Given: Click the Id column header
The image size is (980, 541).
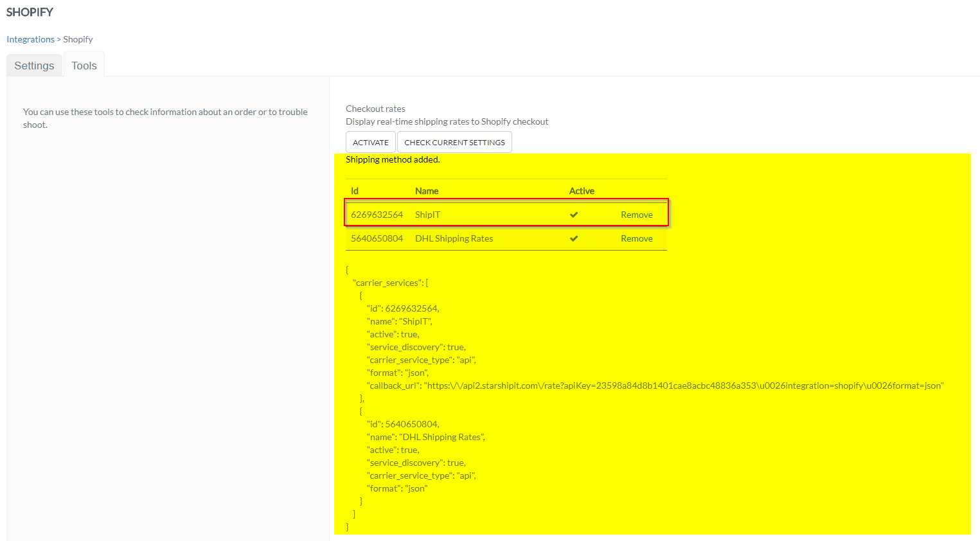Looking at the screenshot, I should point(355,191).
